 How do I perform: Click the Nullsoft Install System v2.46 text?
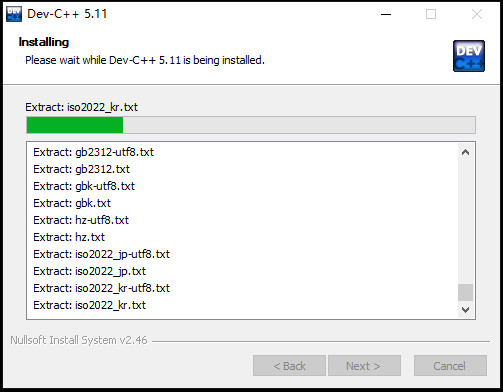79,340
